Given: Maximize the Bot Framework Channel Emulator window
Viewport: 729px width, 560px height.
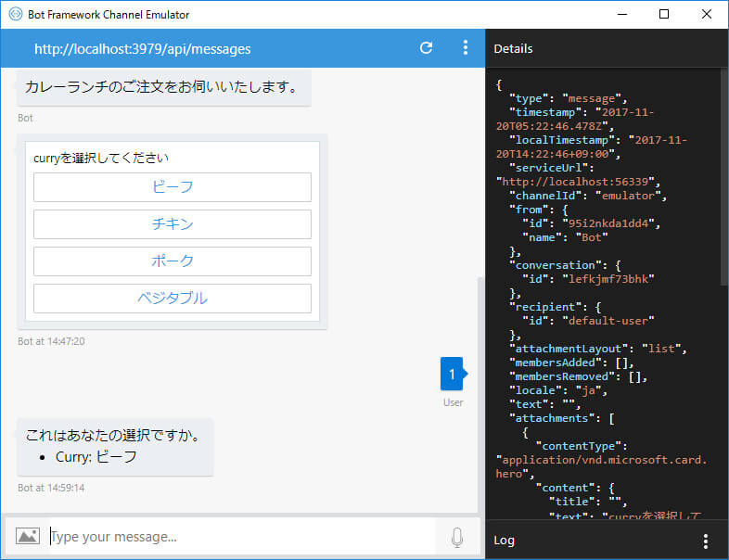Looking at the screenshot, I should tap(664, 14).
